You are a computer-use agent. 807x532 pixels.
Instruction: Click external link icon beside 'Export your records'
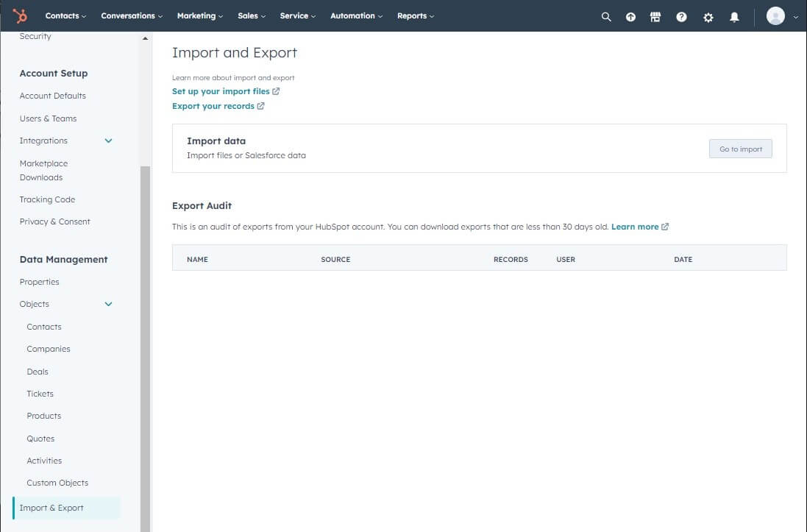[x=261, y=106]
